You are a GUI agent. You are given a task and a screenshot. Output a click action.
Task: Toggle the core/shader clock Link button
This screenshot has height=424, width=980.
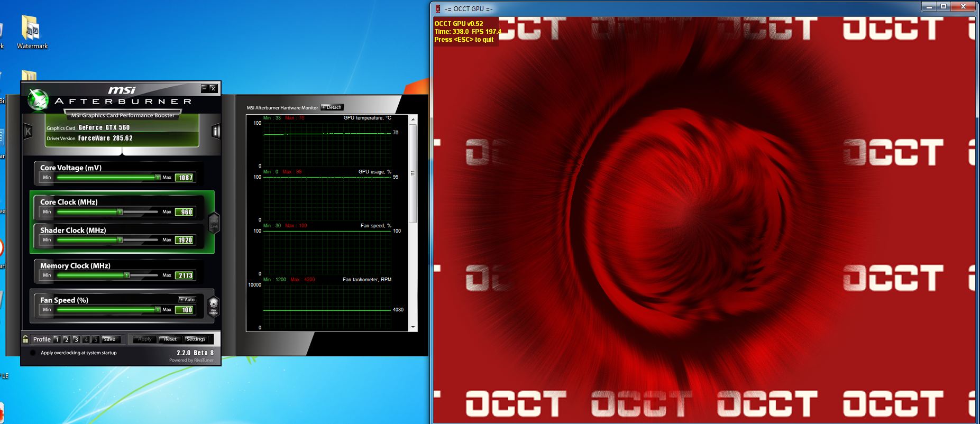click(214, 223)
